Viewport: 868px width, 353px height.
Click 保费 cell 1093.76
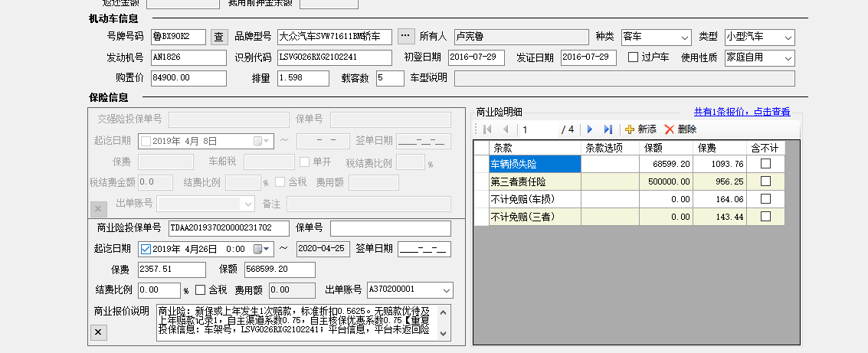(x=719, y=164)
